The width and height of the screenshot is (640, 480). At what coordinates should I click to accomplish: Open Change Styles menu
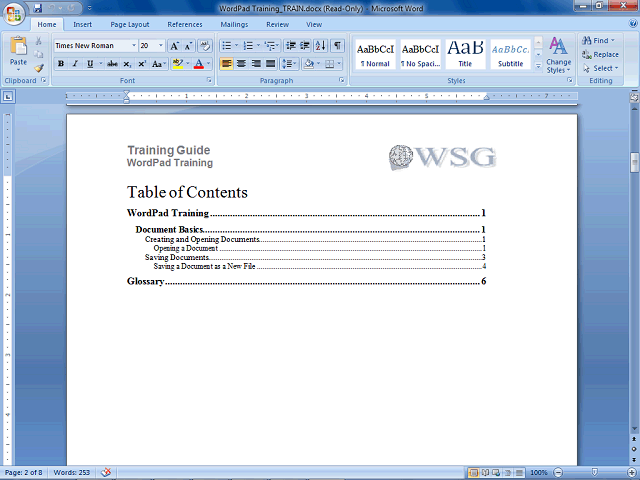click(x=558, y=55)
